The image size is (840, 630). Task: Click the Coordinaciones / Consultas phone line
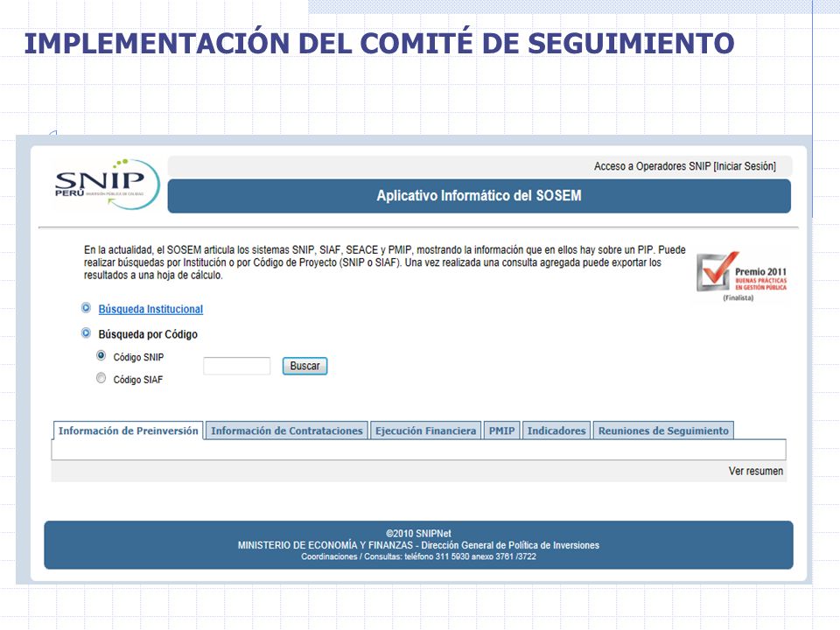tap(418, 556)
